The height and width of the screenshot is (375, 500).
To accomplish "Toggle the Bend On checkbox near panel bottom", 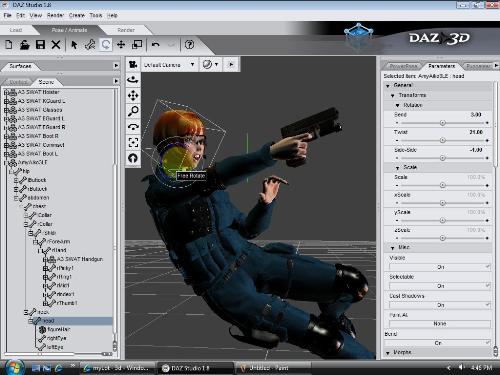I will [488, 343].
